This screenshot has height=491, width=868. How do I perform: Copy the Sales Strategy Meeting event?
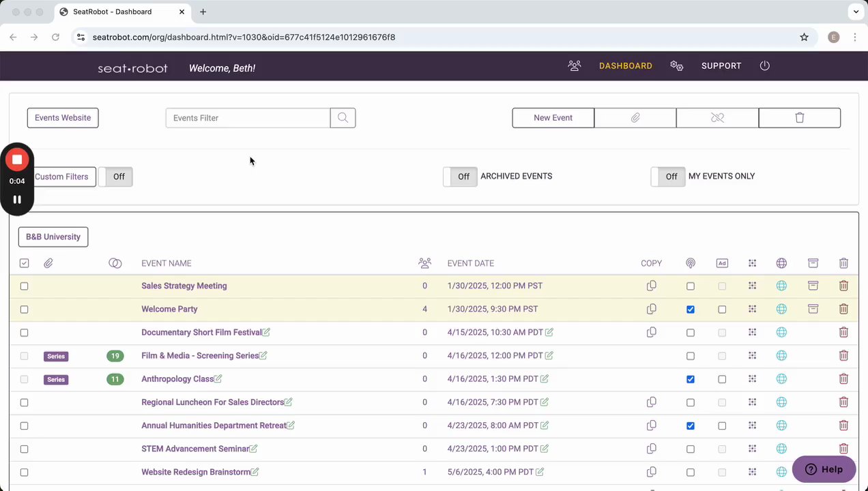pos(651,286)
